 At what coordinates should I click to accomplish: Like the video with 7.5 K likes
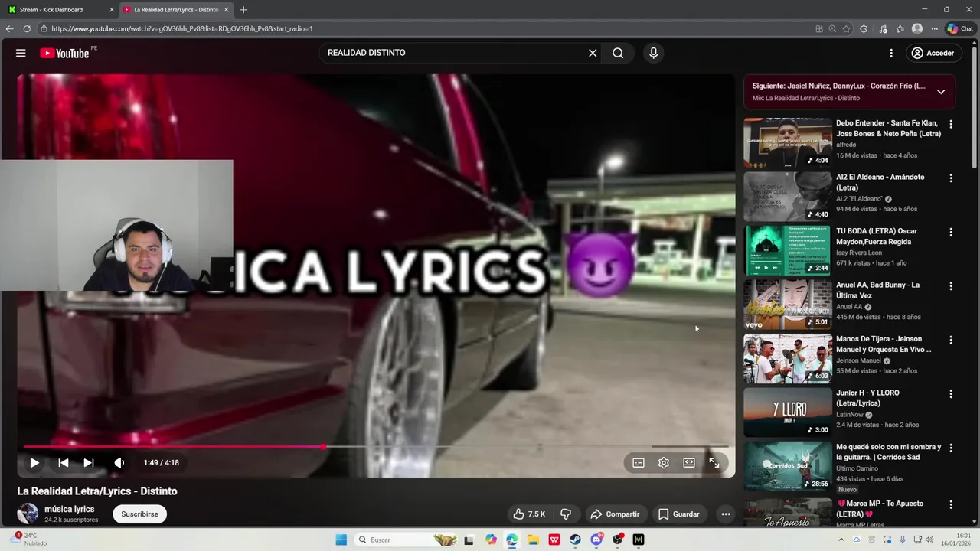click(529, 514)
